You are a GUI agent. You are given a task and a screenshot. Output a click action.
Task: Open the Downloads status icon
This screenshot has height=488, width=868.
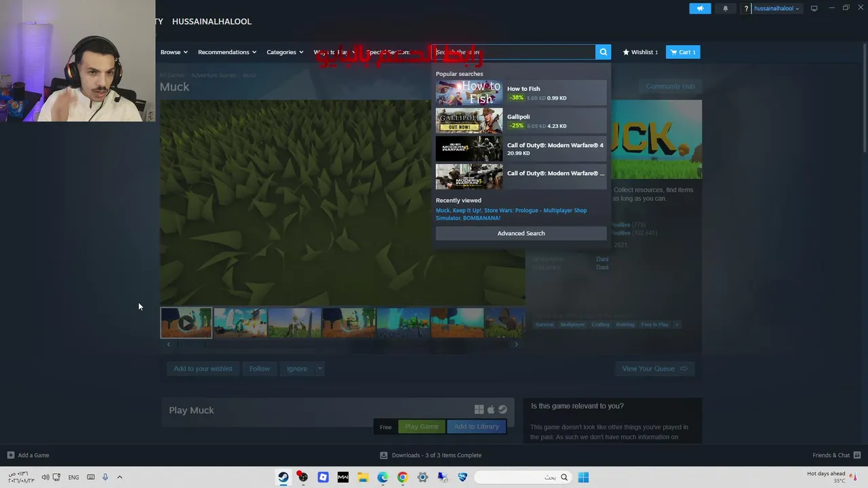(x=384, y=455)
